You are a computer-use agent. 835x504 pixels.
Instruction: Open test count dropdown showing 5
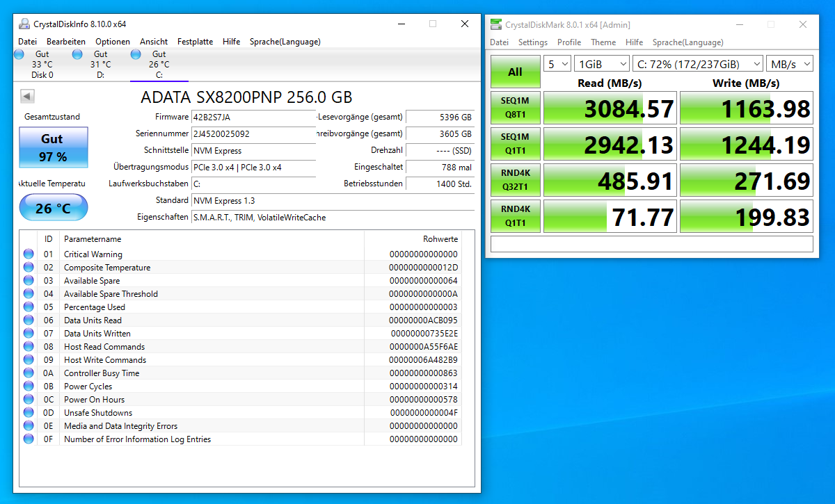tap(557, 64)
